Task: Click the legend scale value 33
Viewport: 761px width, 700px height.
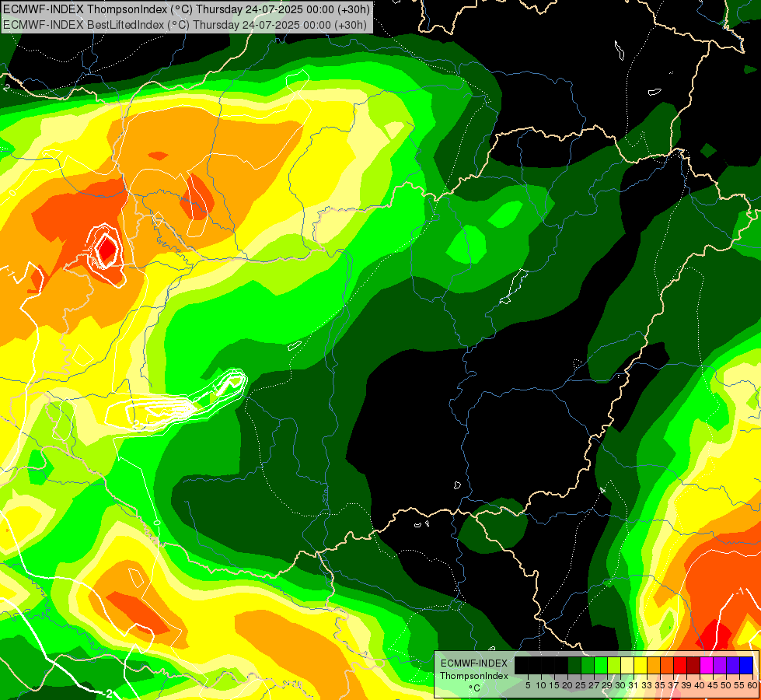Action: [x=647, y=685]
